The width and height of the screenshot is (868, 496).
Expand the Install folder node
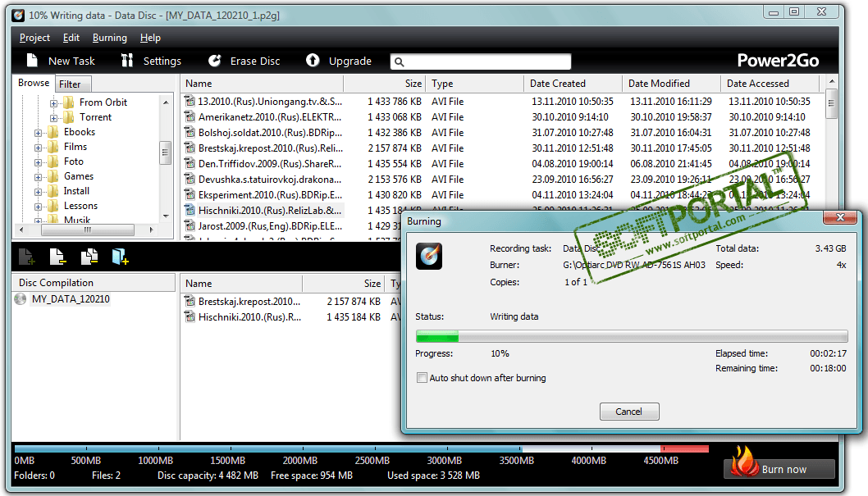tap(39, 192)
